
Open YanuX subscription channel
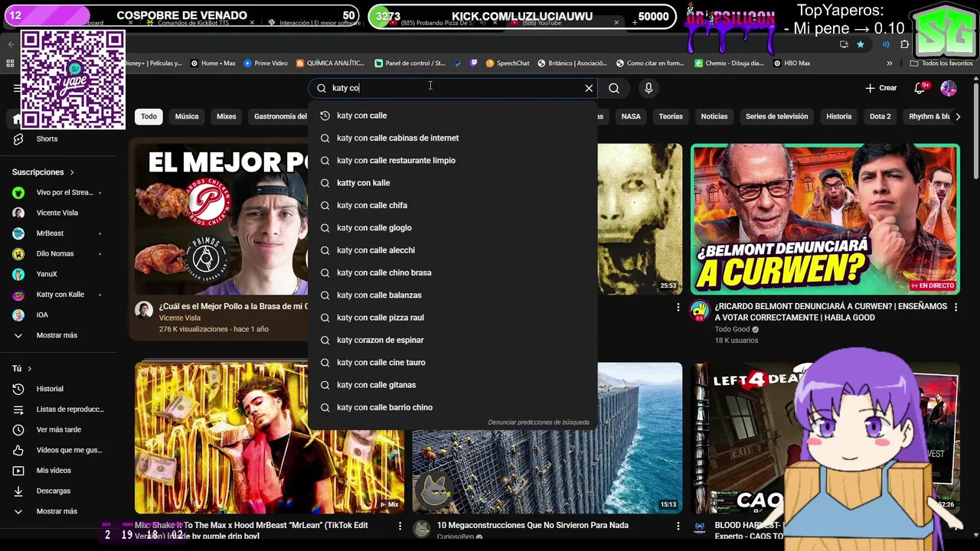(x=58, y=274)
